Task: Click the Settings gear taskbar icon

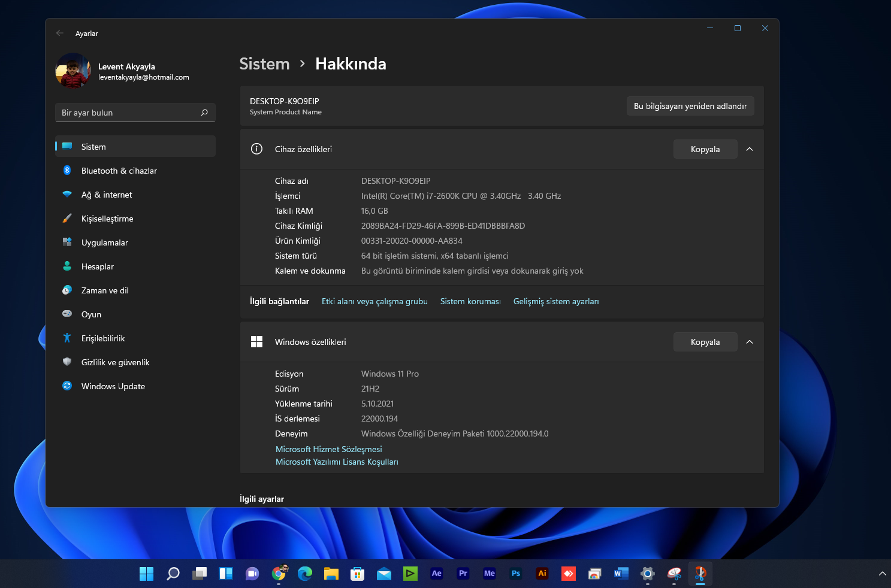Action: 648,574
